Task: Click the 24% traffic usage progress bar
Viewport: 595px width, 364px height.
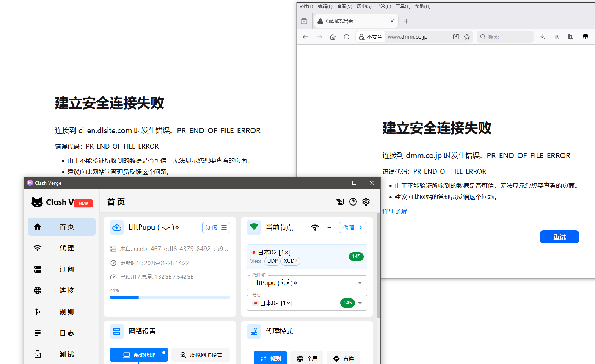Action: click(170, 297)
